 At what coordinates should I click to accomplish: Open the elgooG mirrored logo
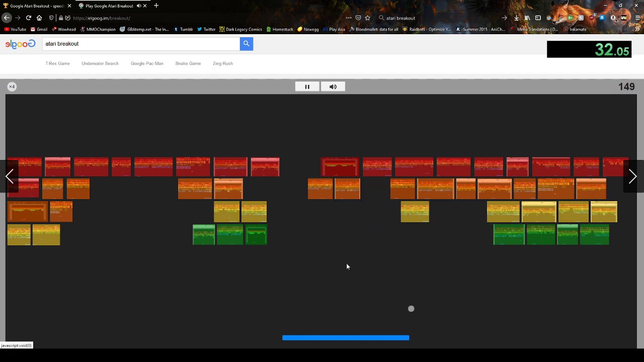[x=20, y=44]
